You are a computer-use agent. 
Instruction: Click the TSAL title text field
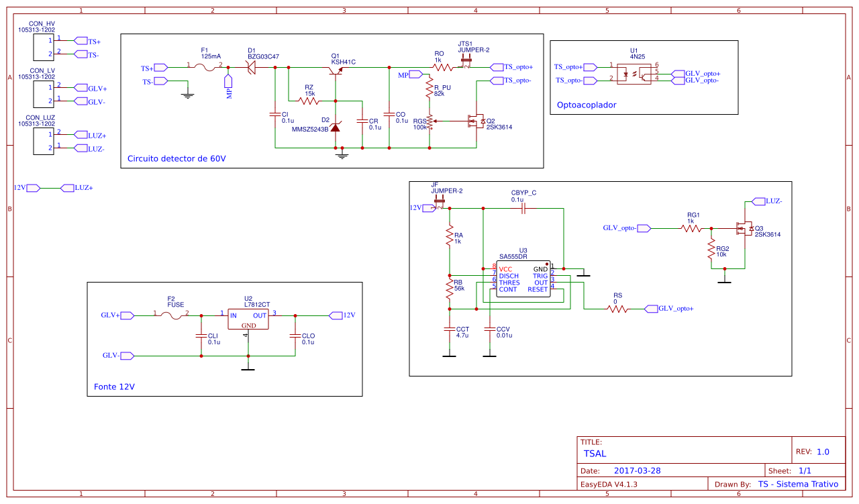pos(595,454)
